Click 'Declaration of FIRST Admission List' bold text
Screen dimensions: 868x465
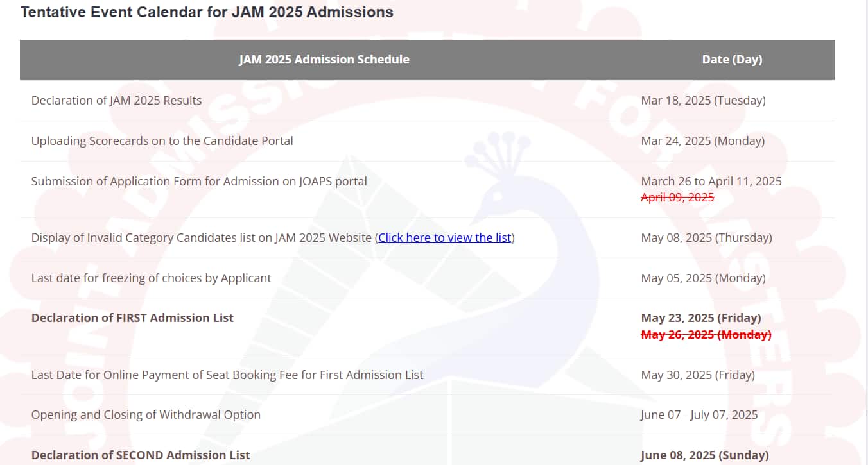click(132, 317)
